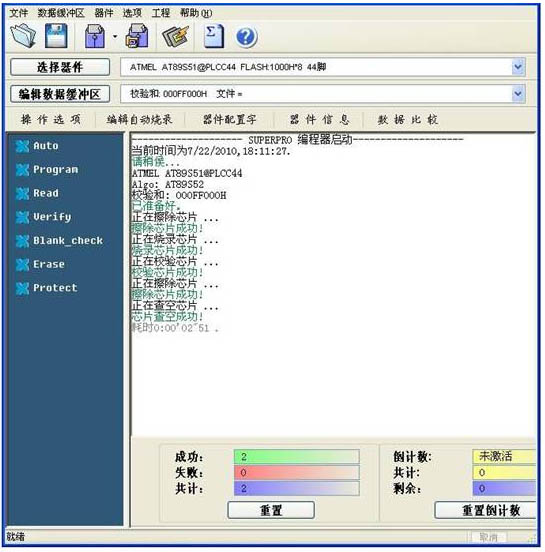Expand the checksum file dropdown
The height and width of the screenshot is (552, 545).
click(518, 94)
